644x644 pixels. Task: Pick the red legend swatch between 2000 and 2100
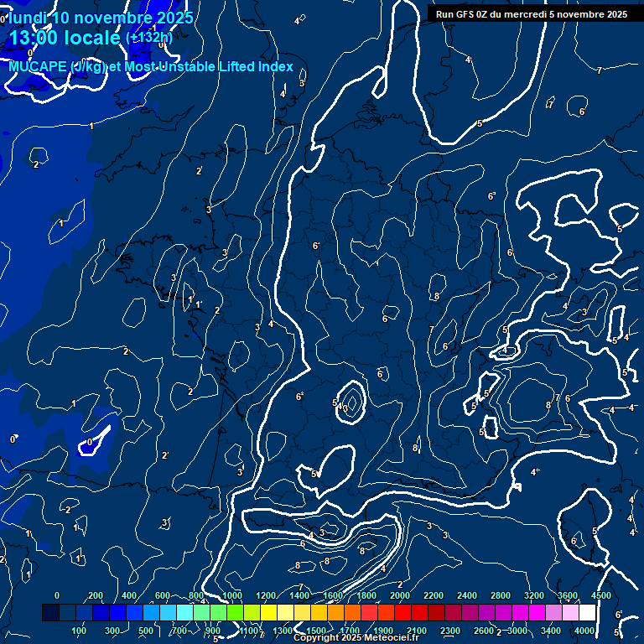click(402, 612)
